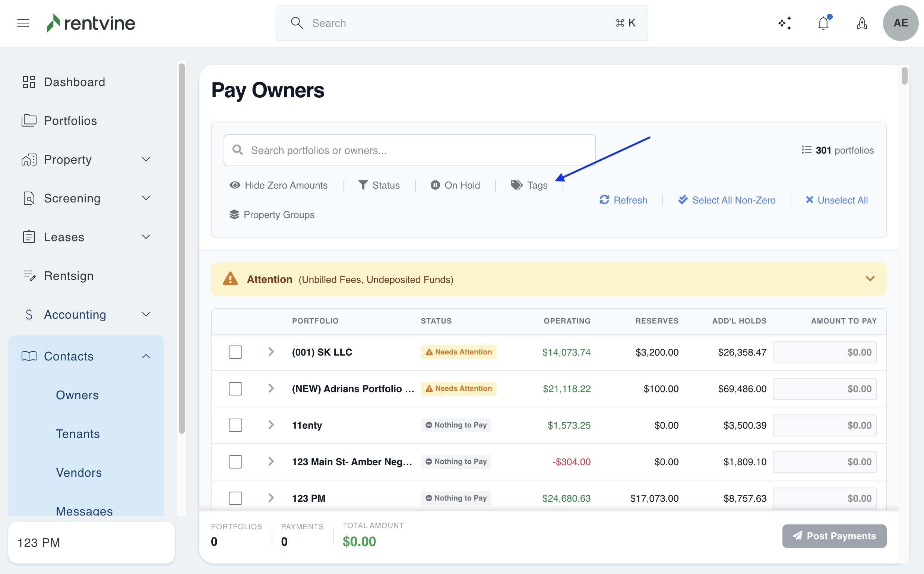Click the Status funnel filter
This screenshot has width=924, height=574.
pos(379,185)
